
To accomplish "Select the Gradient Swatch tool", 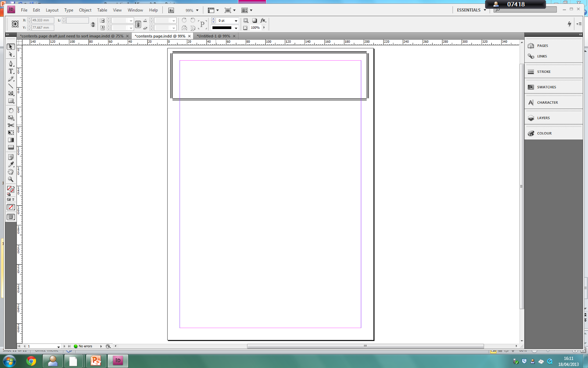I will click(x=11, y=140).
